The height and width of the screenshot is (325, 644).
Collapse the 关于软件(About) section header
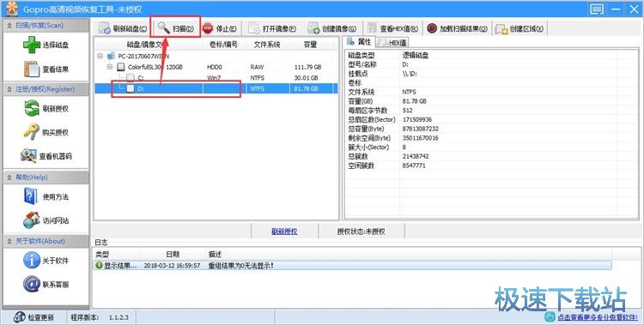[x=46, y=241]
